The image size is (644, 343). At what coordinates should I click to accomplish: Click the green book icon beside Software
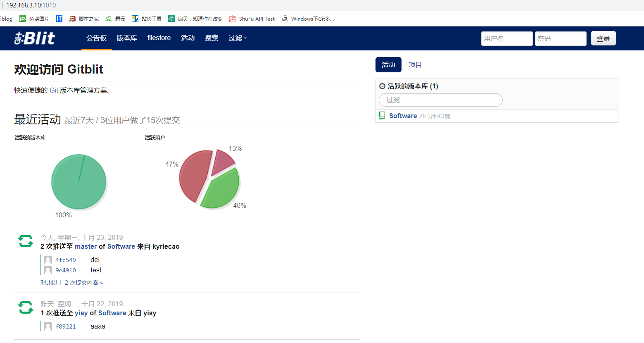tap(382, 116)
